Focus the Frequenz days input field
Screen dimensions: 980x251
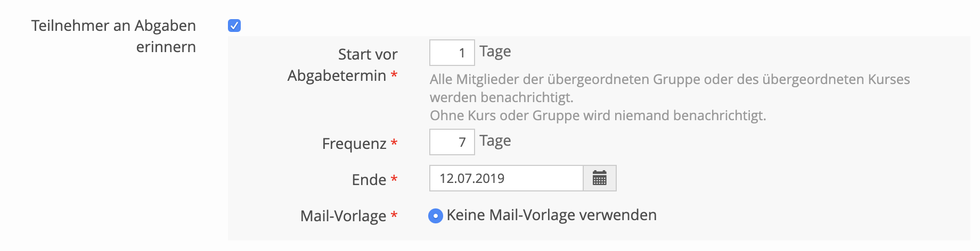coord(452,142)
